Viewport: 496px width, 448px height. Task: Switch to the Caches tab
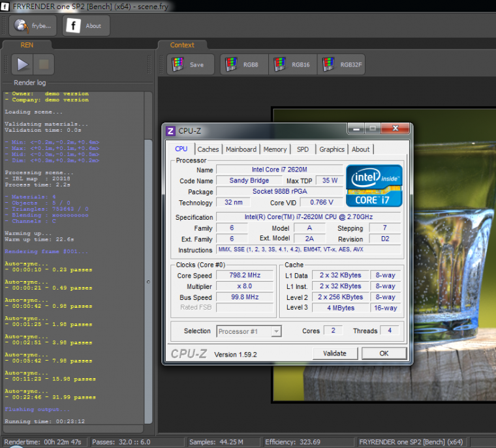208,149
